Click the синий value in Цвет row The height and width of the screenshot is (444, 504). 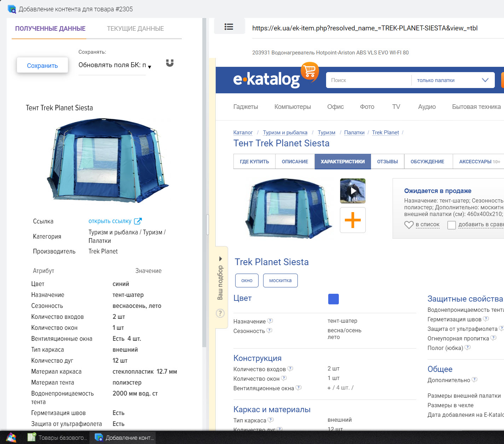click(121, 284)
